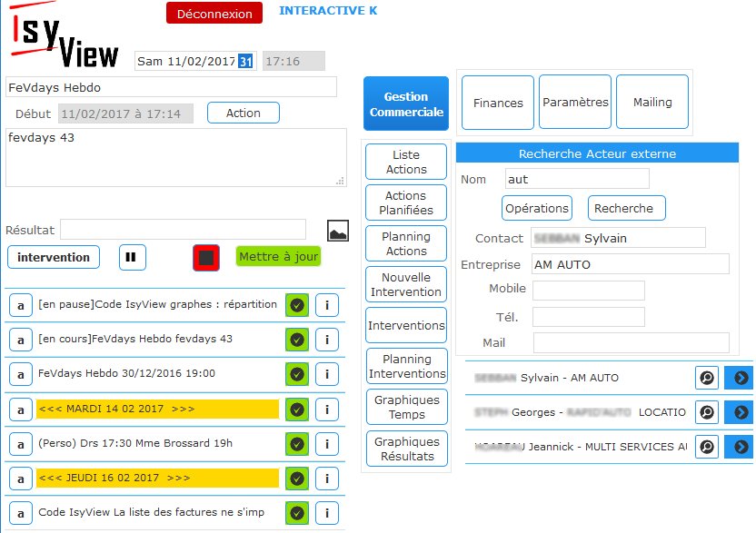Focus the Mobile input field
The image size is (756, 533).
click(589, 291)
